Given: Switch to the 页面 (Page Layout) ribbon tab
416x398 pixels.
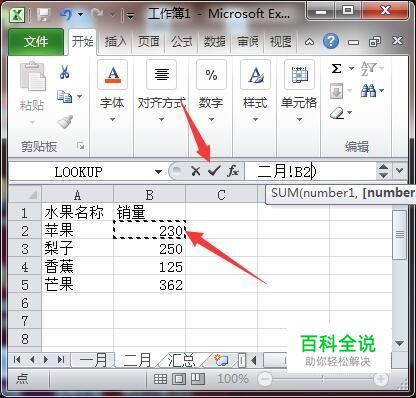Looking at the screenshot, I should pos(149,42).
